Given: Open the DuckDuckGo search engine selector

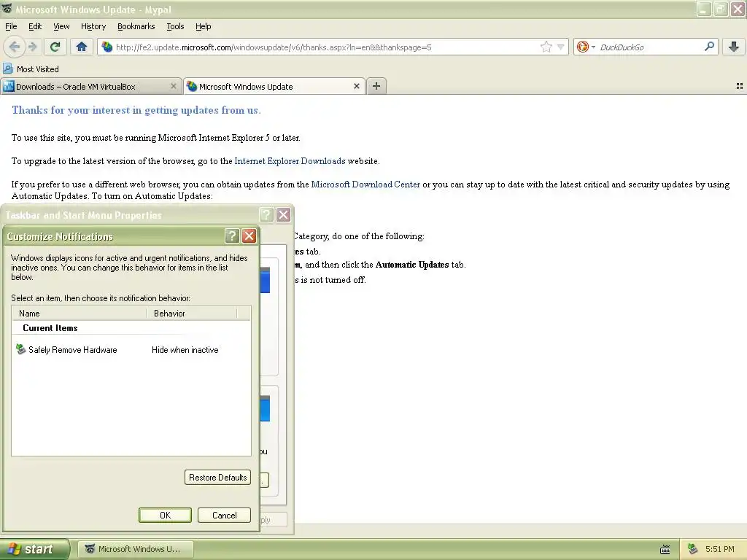Looking at the screenshot, I should [586, 47].
